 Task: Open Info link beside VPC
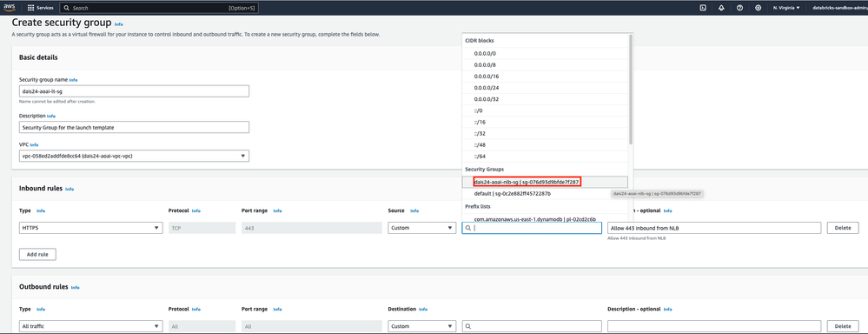click(x=34, y=144)
